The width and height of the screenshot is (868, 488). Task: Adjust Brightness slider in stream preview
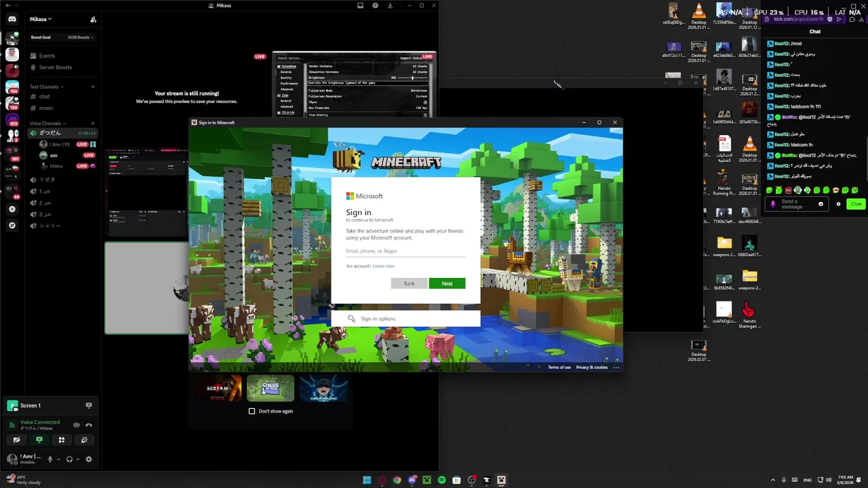[x=412, y=78]
